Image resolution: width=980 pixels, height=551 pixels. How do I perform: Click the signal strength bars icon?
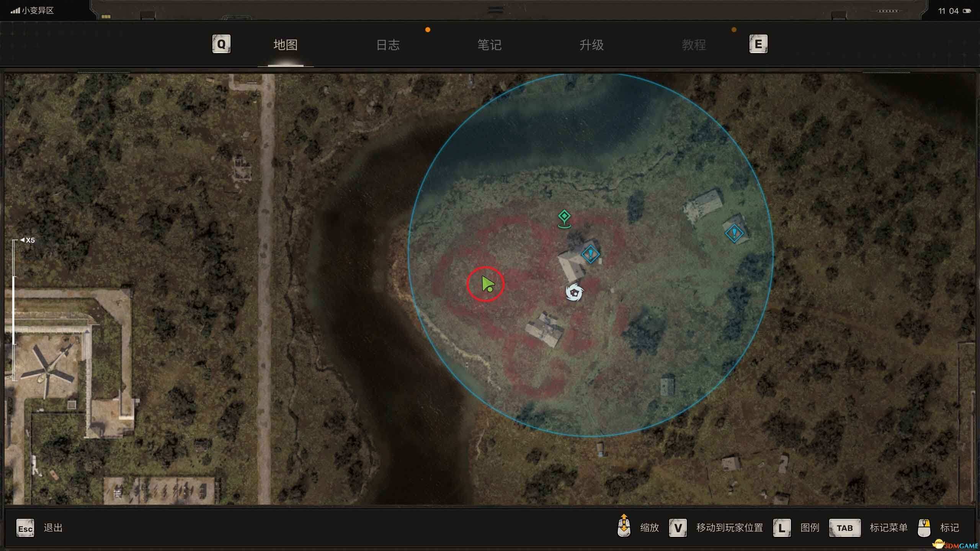[15, 11]
